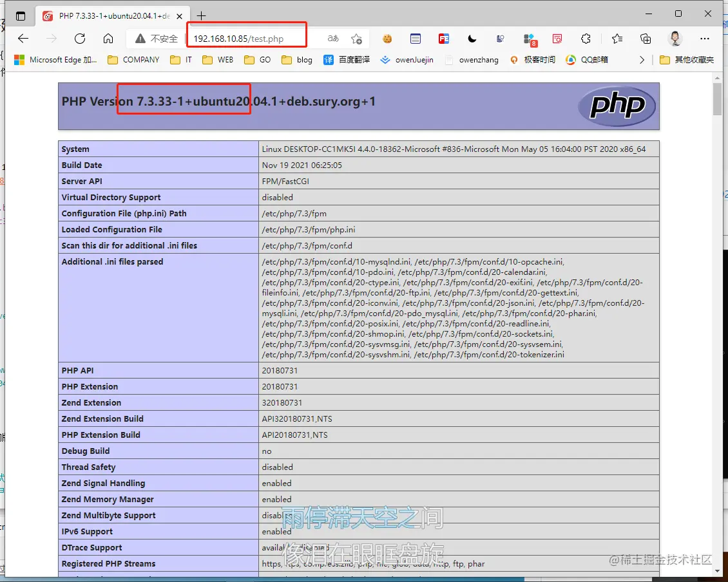Open the owenzhang bookmark
This screenshot has width=728, height=582.
[x=472, y=60]
